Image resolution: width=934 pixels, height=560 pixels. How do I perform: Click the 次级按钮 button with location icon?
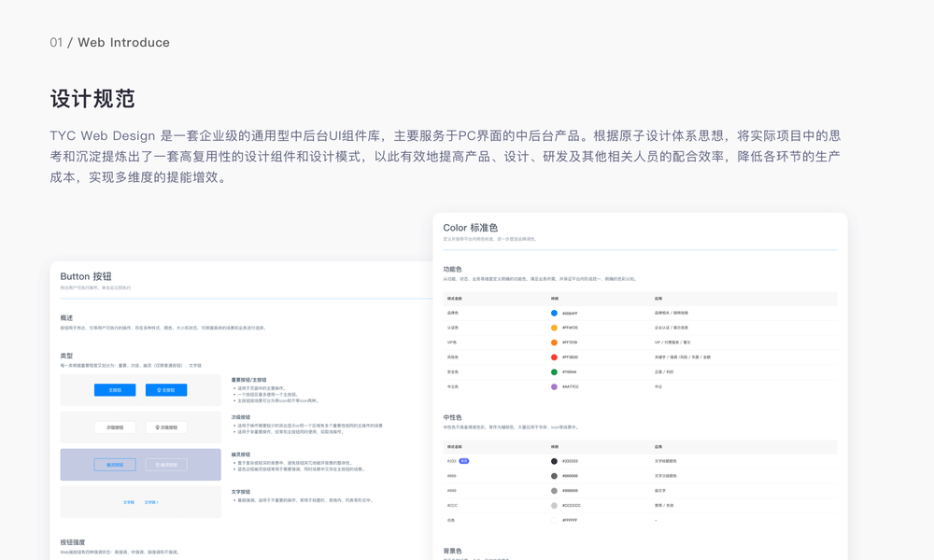[x=166, y=427]
